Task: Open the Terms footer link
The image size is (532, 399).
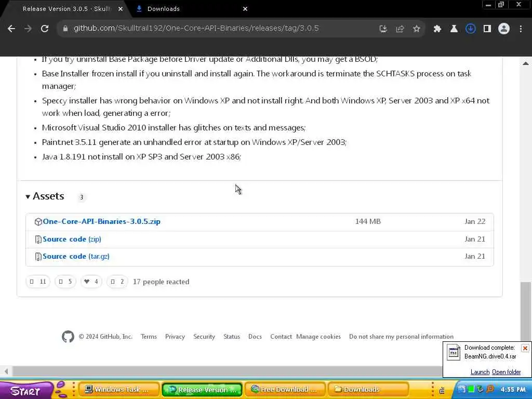Action: [149, 337]
